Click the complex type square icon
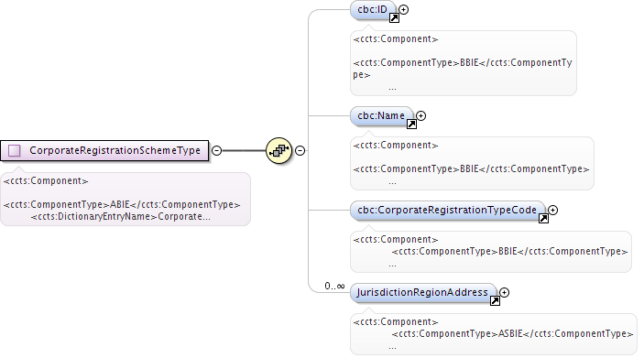Viewport: 644px width, 358px height. click(x=15, y=151)
